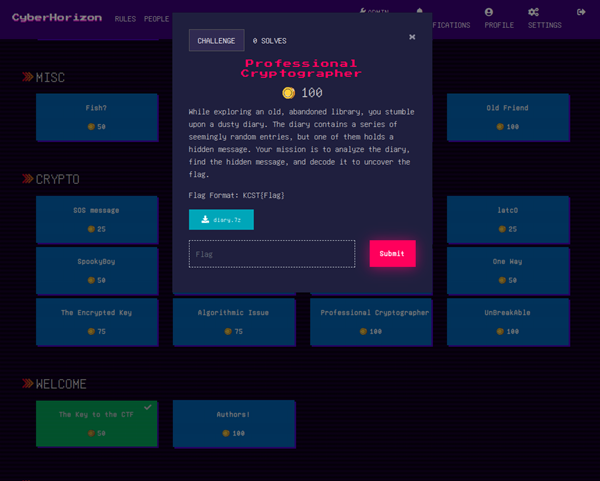The height and width of the screenshot is (481, 600).
Task: Click the Admin wrench icon
Action: pyautogui.click(x=362, y=11)
